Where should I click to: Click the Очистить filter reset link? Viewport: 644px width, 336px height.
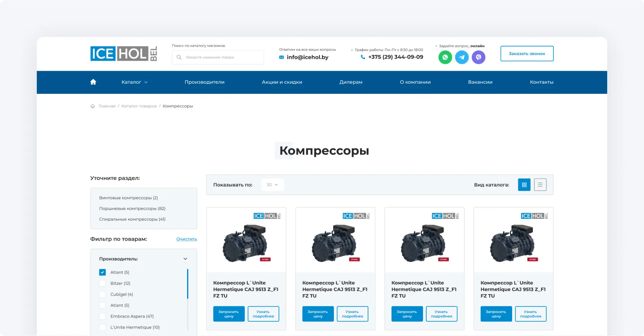pos(186,239)
